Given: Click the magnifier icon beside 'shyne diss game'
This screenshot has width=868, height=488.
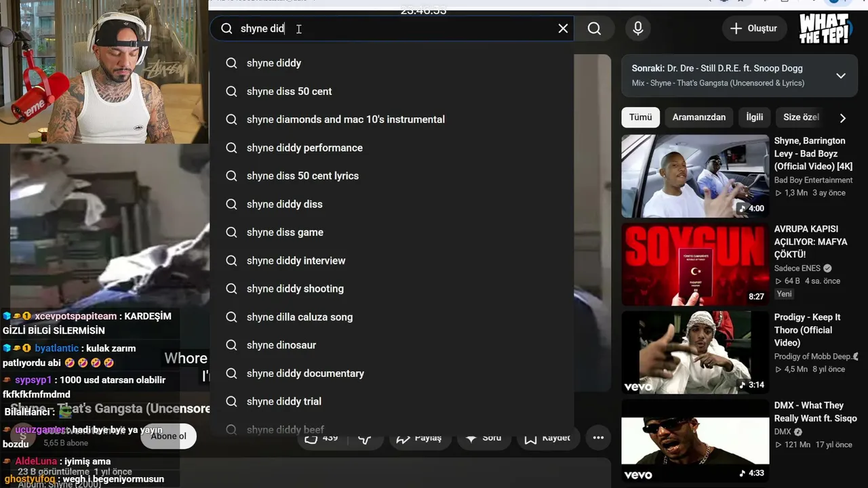Looking at the screenshot, I should click(x=231, y=232).
